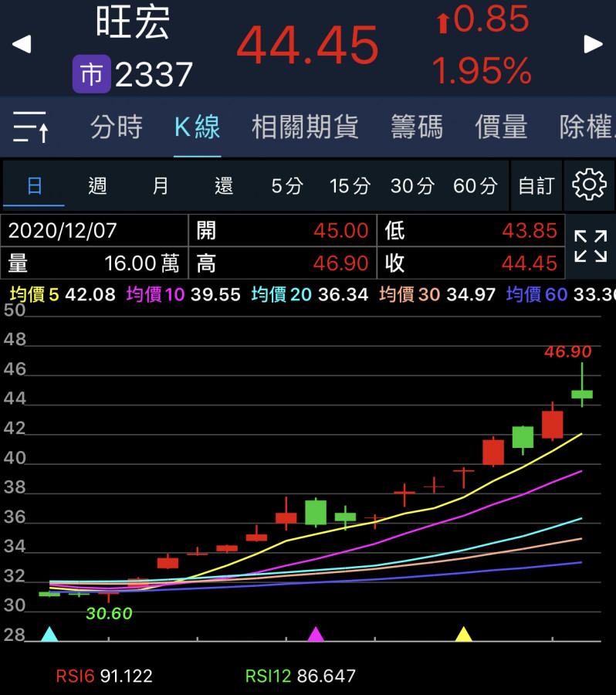
Task: Switch to 價量 tab
Action: [501, 127]
